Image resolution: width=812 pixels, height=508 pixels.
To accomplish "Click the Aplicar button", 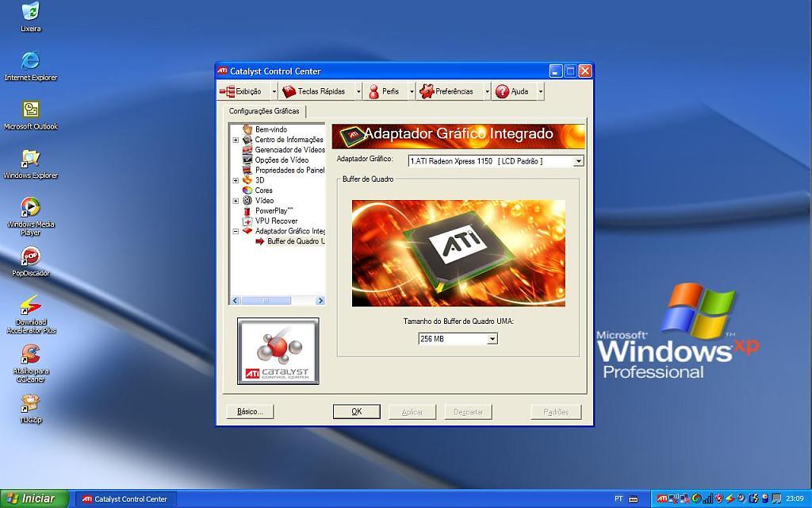I will coord(412,412).
